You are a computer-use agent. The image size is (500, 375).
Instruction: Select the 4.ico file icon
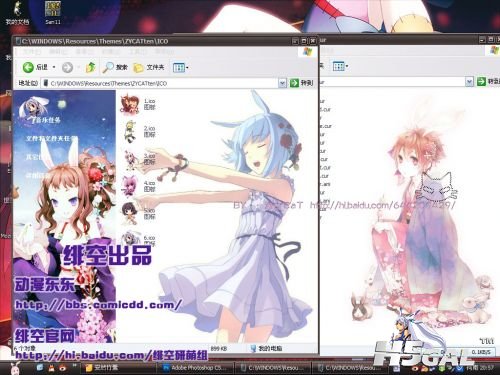[130, 186]
